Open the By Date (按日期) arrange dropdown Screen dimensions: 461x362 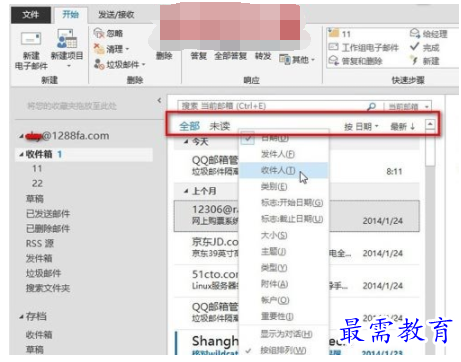coord(361,127)
